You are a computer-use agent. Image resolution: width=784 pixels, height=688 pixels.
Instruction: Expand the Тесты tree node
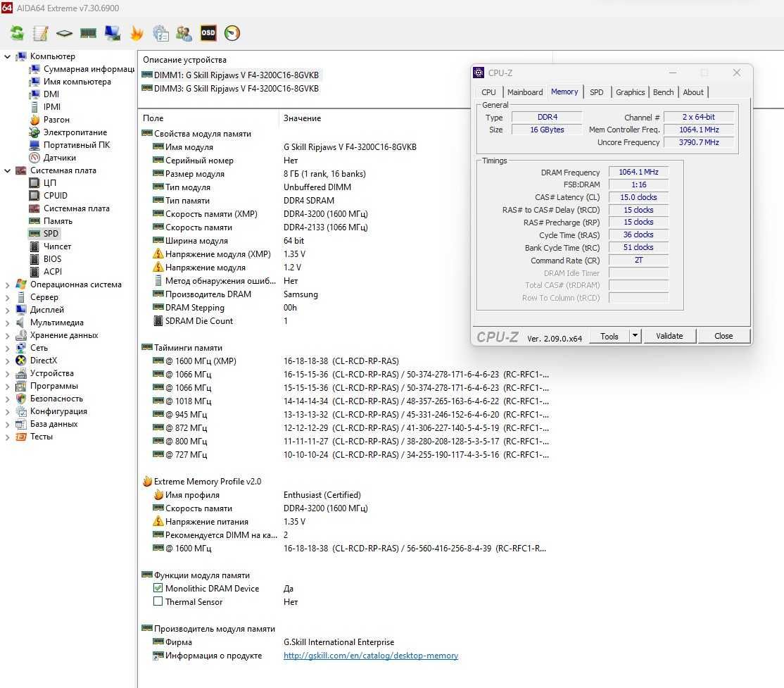point(8,437)
